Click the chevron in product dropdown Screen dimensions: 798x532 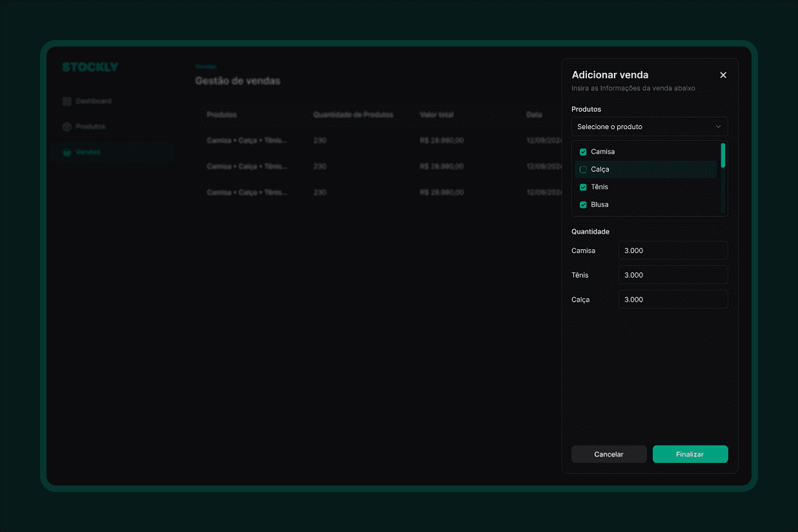click(x=718, y=127)
